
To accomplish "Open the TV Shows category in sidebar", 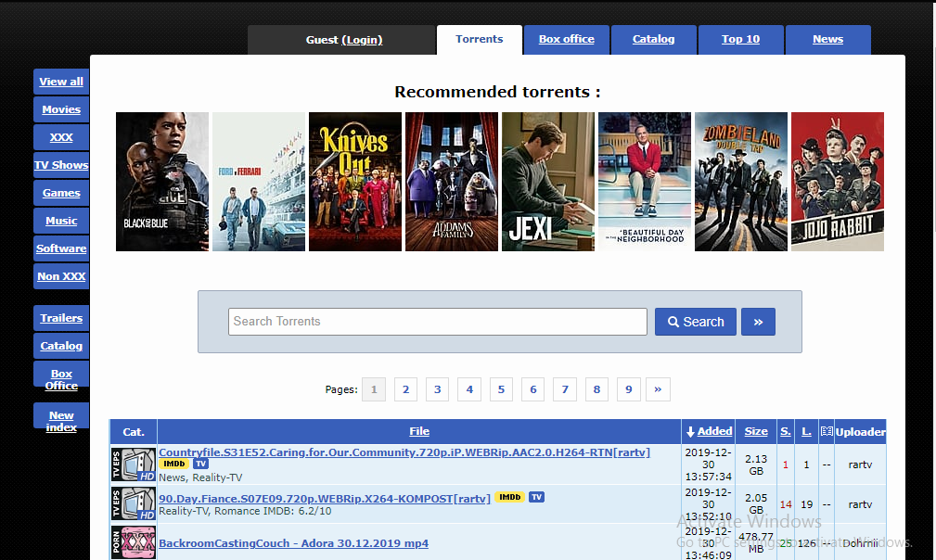I will click(61, 165).
